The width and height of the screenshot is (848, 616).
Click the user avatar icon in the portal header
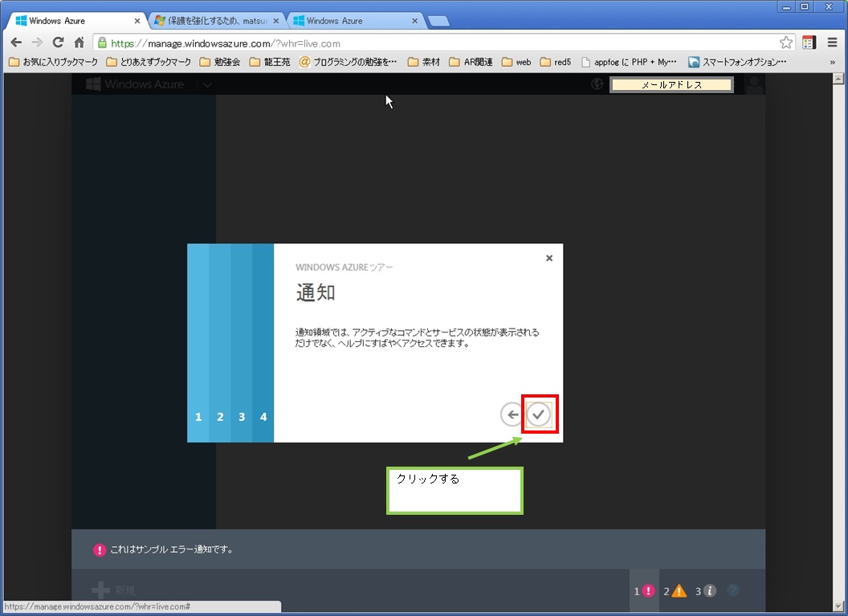coord(754,84)
